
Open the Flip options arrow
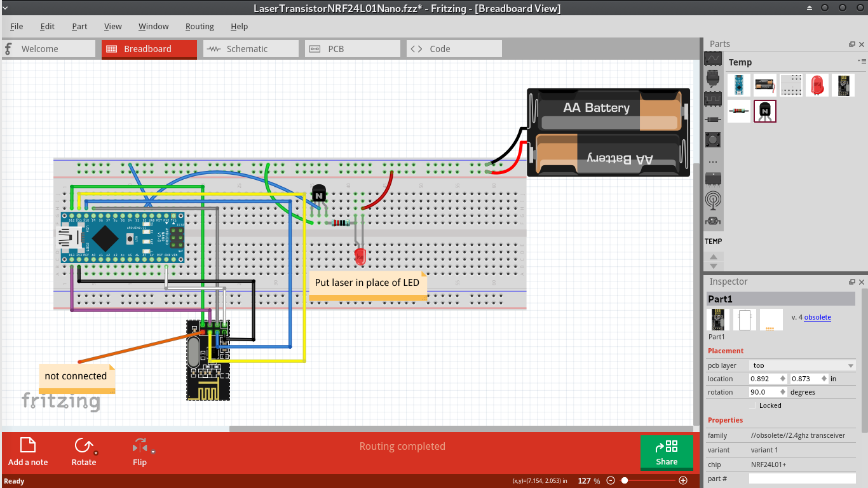point(153,452)
